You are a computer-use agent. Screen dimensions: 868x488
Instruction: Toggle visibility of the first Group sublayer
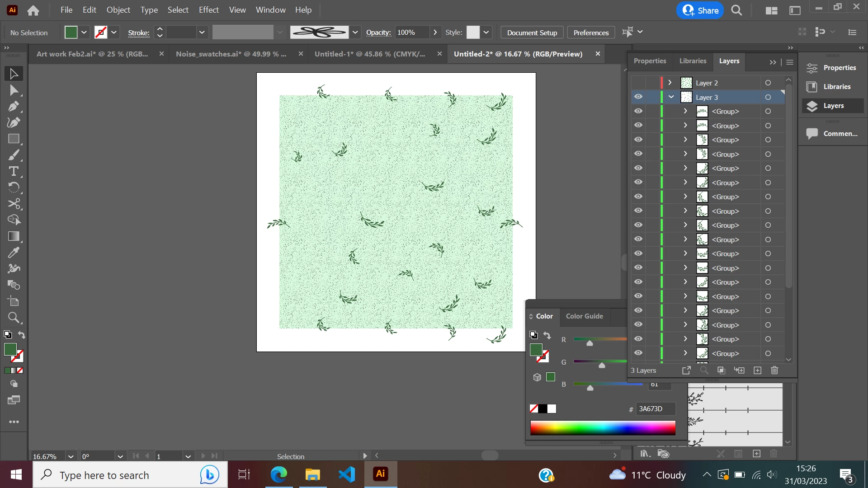[x=638, y=111]
